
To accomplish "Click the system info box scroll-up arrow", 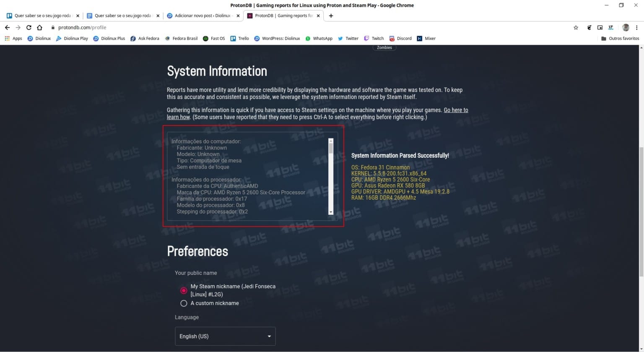I will click(331, 141).
